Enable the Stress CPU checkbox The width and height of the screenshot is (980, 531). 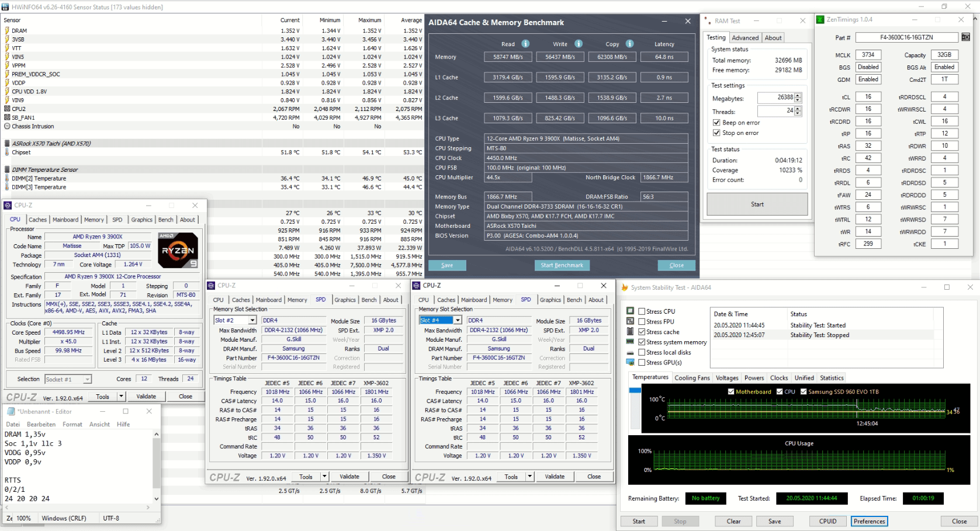(x=642, y=311)
